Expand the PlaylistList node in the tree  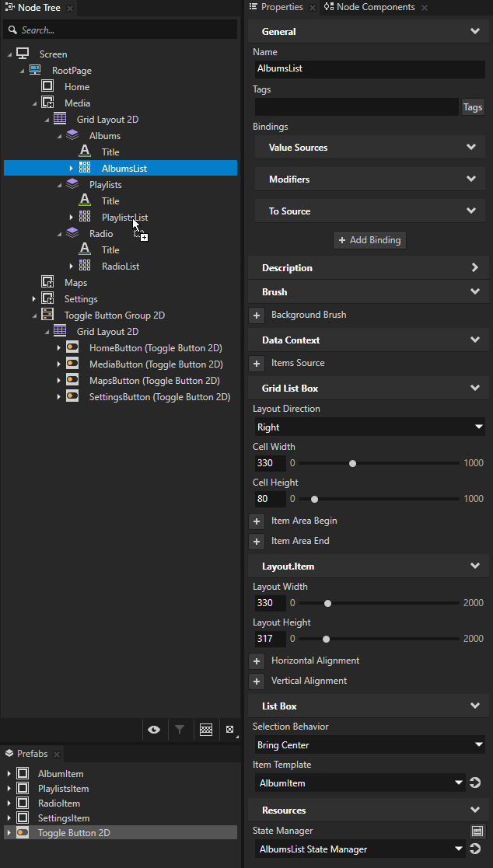click(71, 217)
